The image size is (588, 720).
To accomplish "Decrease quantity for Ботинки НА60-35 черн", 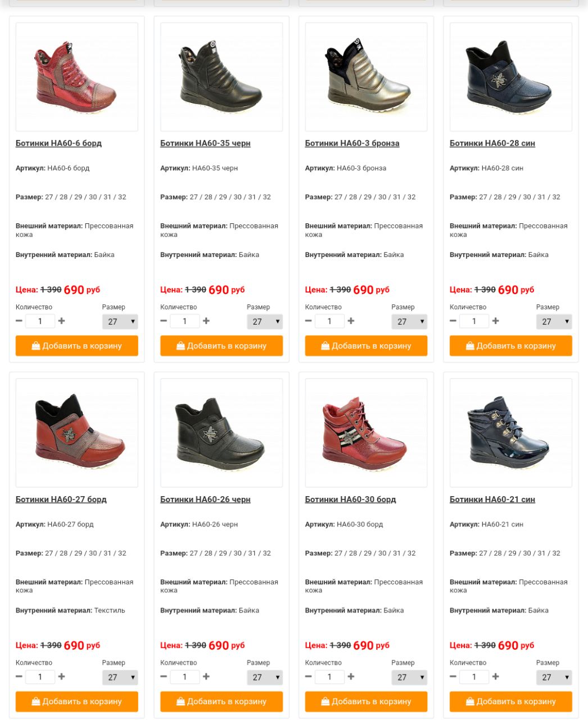I will (x=164, y=321).
